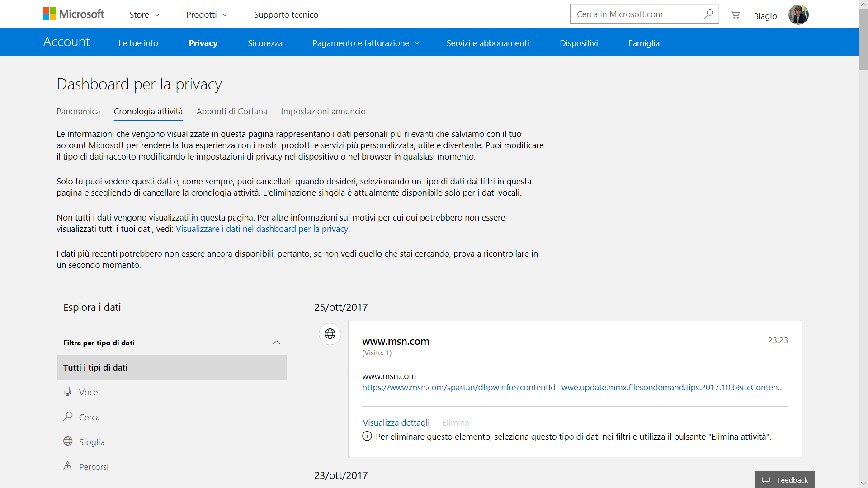Open the msn.com spartan URL link

573,387
